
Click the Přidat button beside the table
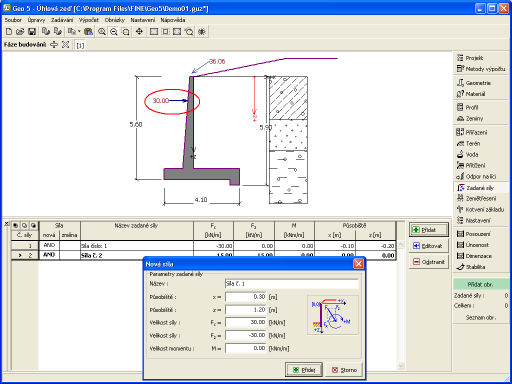tap(429, 230)
